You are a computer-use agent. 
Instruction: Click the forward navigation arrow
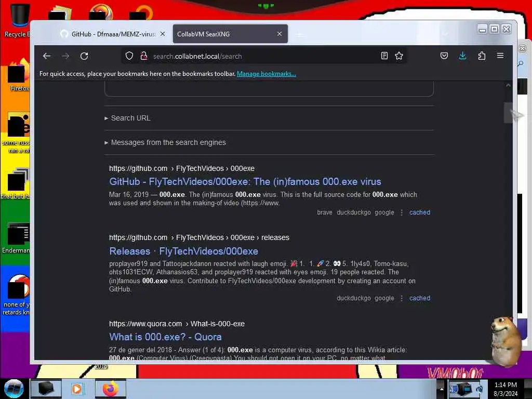[65, 56]
